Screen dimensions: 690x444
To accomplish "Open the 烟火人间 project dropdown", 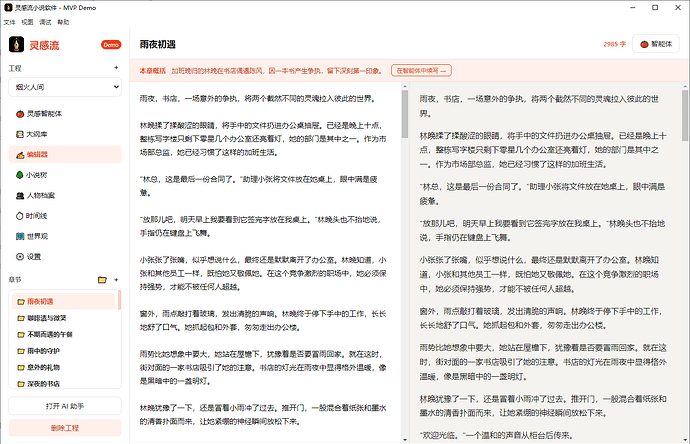I will (x=65, y=87).
